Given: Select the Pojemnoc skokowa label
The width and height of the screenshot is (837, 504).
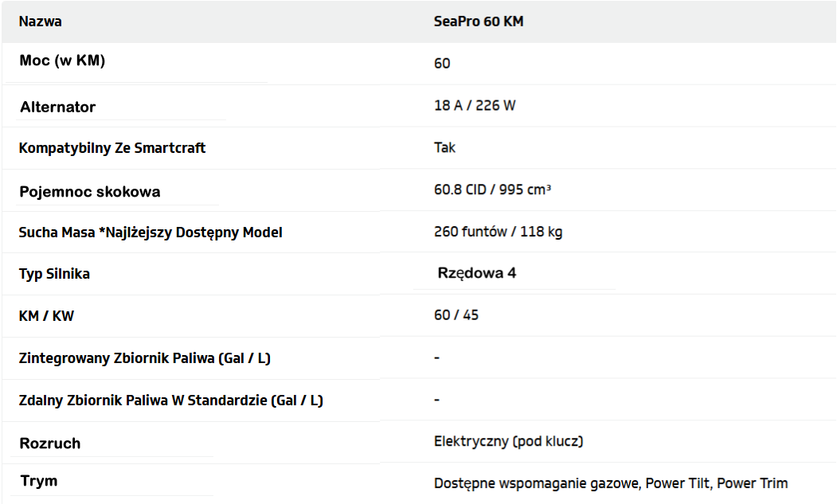Looking at the screenshot, I should tap(90, 192).
